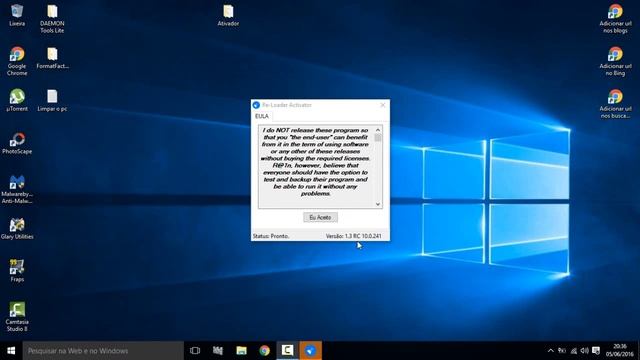
Task: Open Adicionar url nos blogs shortcut
Action: 615,18
